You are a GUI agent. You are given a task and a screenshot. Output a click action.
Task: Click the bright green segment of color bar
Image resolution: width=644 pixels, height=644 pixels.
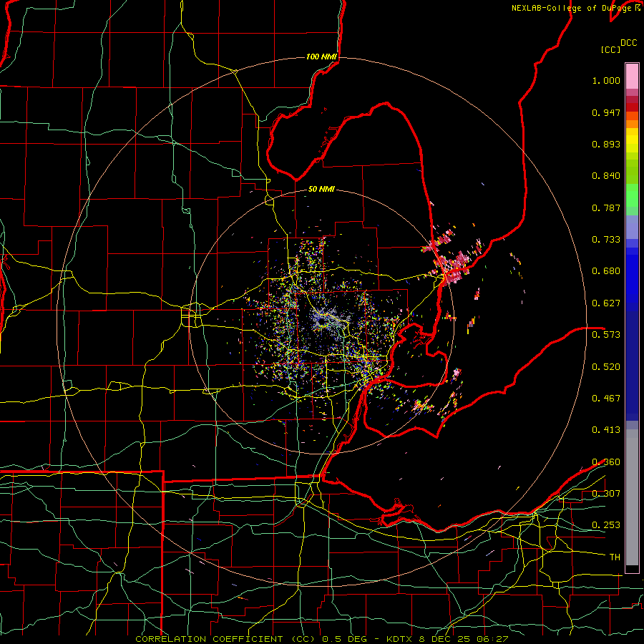tap(632, 195)
